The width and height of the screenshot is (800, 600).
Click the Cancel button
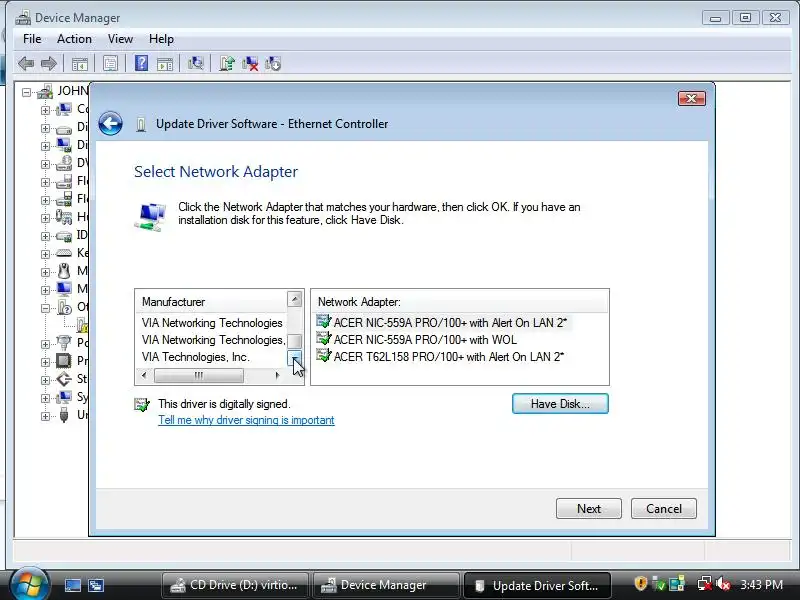[664, 509]
